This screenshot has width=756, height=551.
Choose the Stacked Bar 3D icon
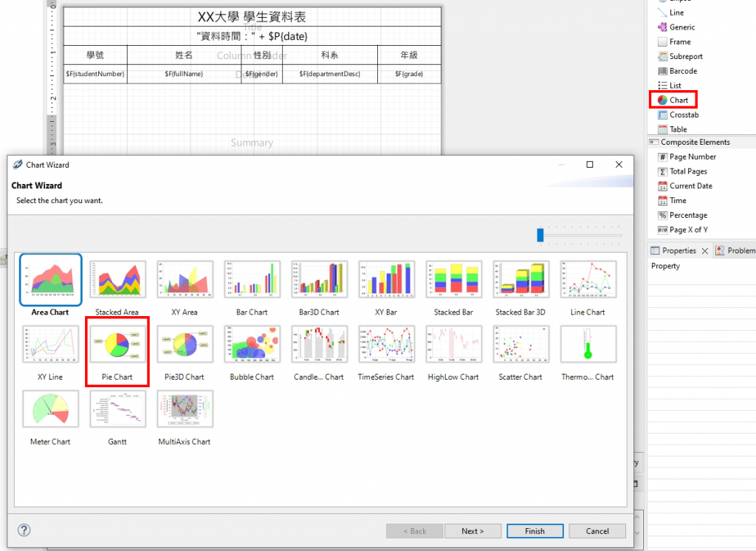(521, 279)
